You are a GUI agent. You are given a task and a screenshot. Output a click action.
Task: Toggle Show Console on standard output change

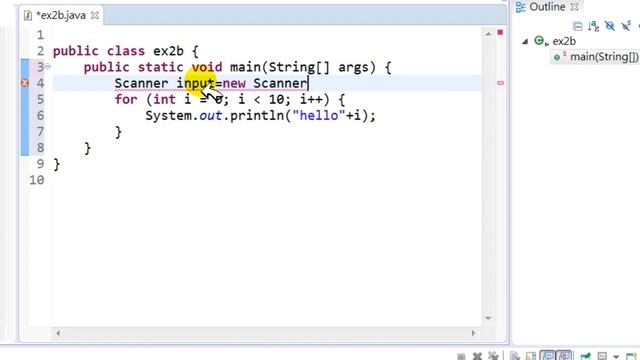548,356
